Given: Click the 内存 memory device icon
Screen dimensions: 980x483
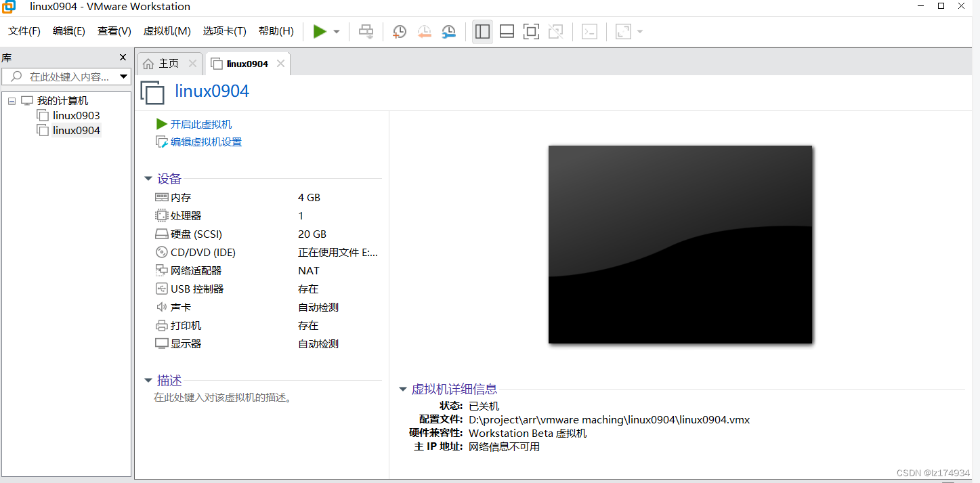Looking at the screenshot, I should tap(161, 197).
